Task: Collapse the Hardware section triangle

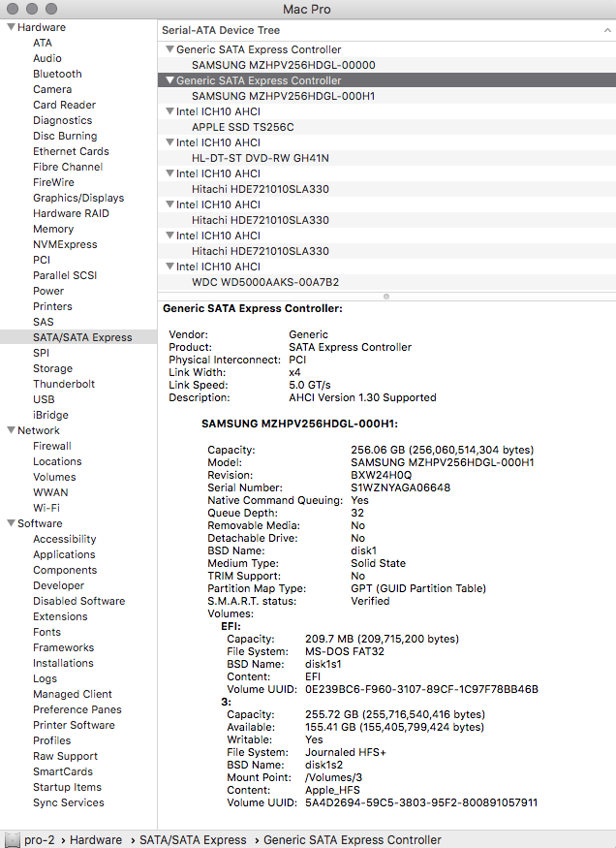Action: click(x=11, y=27)
